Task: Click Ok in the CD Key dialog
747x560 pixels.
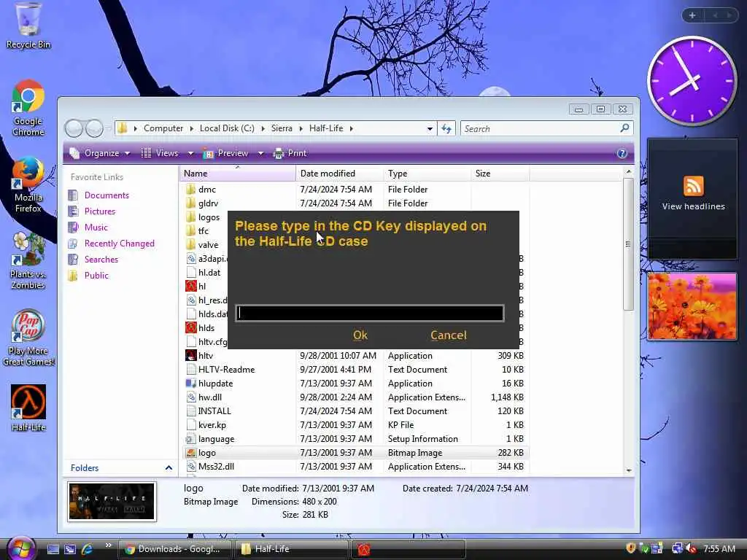Action: 360,335
